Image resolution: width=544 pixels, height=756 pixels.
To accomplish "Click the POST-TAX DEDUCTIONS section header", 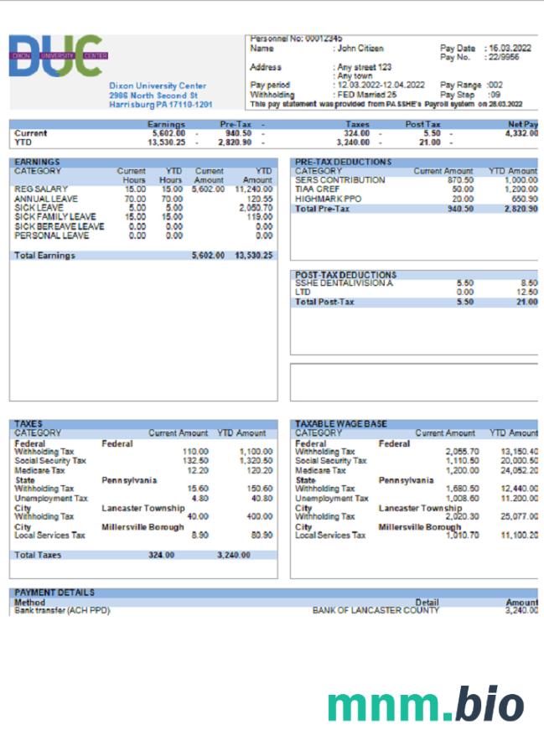I will coord(345,275).
